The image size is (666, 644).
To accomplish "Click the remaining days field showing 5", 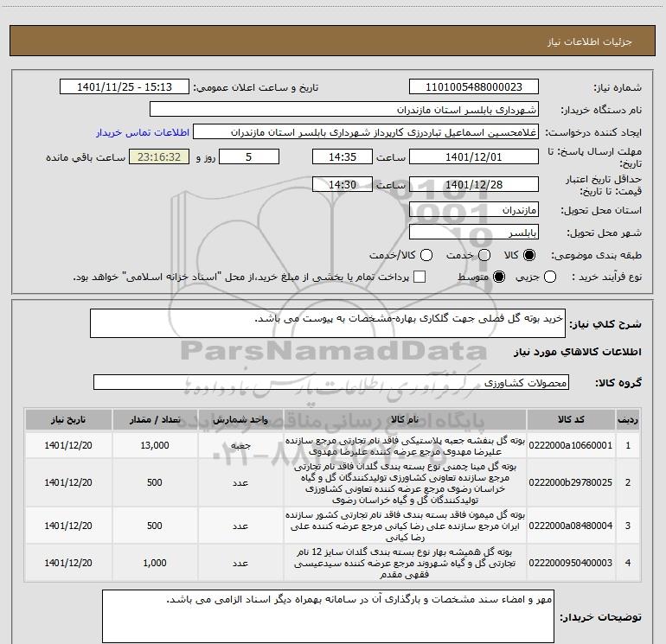I will (x=249, y=156).
